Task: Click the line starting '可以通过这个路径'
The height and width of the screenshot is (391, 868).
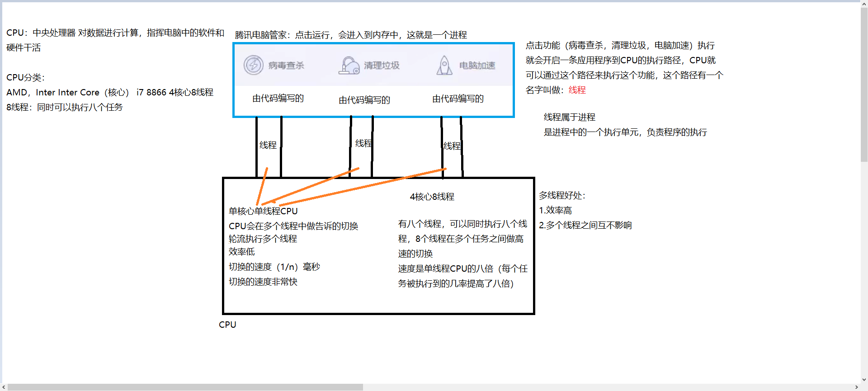Action: pos(624,75)
